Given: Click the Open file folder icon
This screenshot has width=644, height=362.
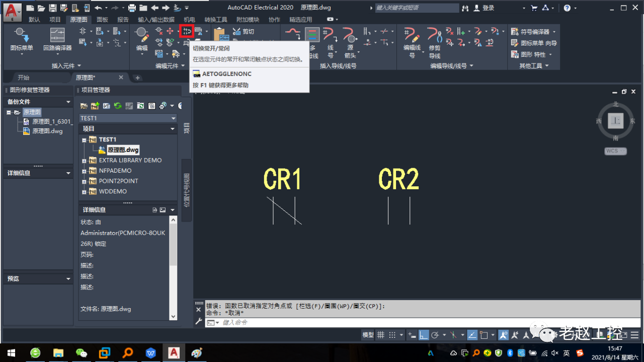Looking at the screenshot, I should click(41, 8).
